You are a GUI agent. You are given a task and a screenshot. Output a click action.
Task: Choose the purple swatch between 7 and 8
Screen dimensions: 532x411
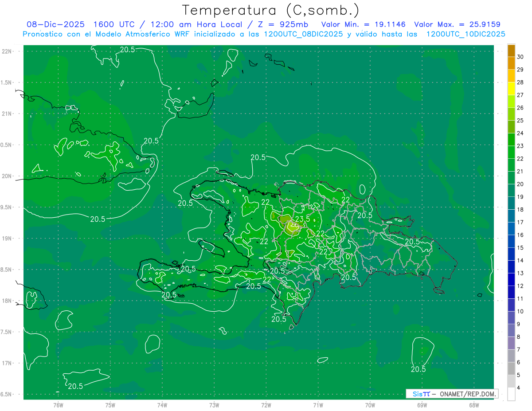click(x=511, y=343)
